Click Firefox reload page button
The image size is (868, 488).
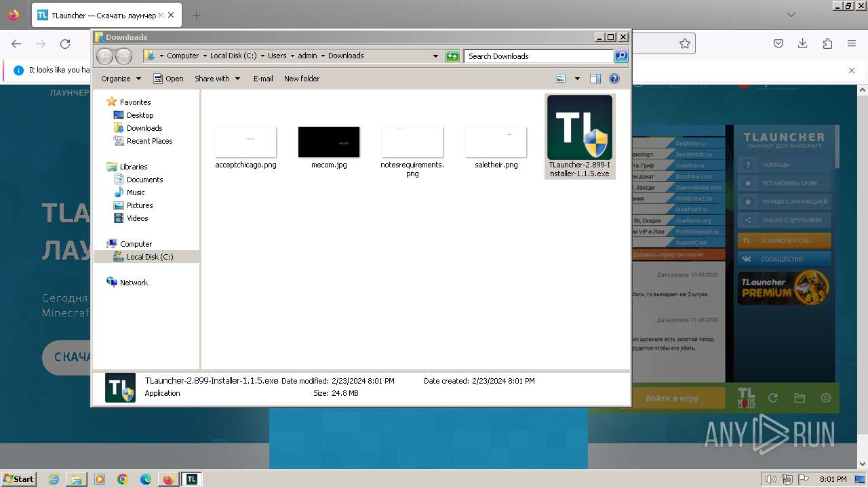(x=65, y=43)
